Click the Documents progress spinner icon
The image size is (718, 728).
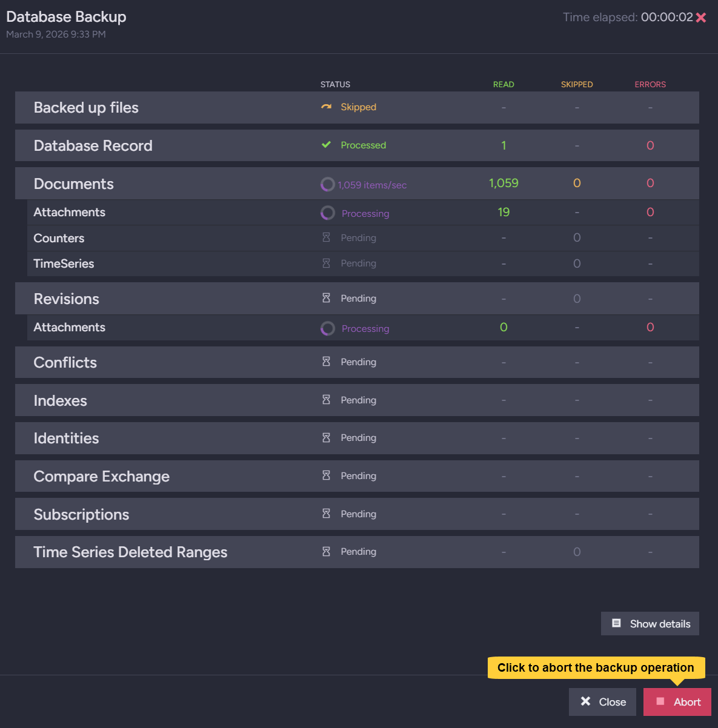pyautogui.click(x=327, y=184)
